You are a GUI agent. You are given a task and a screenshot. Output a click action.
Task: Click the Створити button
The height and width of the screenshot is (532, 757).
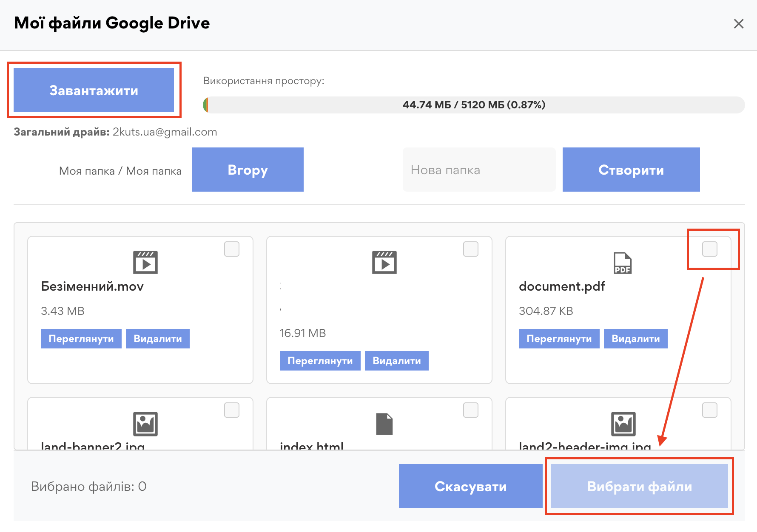point(631,170)
